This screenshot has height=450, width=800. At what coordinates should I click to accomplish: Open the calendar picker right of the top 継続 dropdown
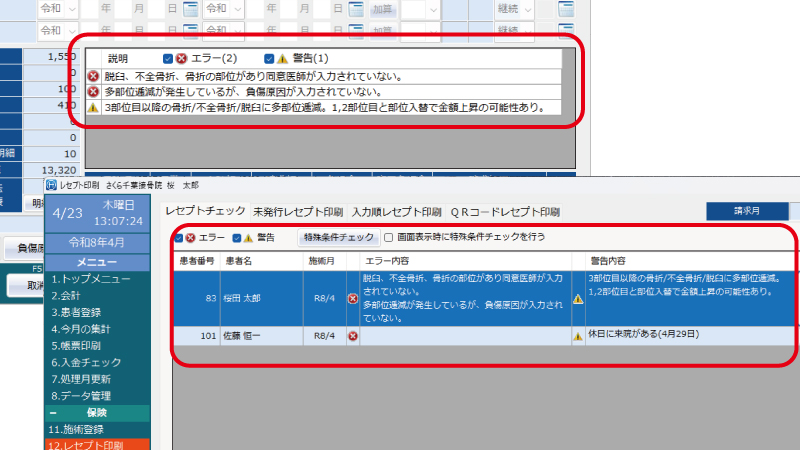pyautogui.click(x=566, y=9)
